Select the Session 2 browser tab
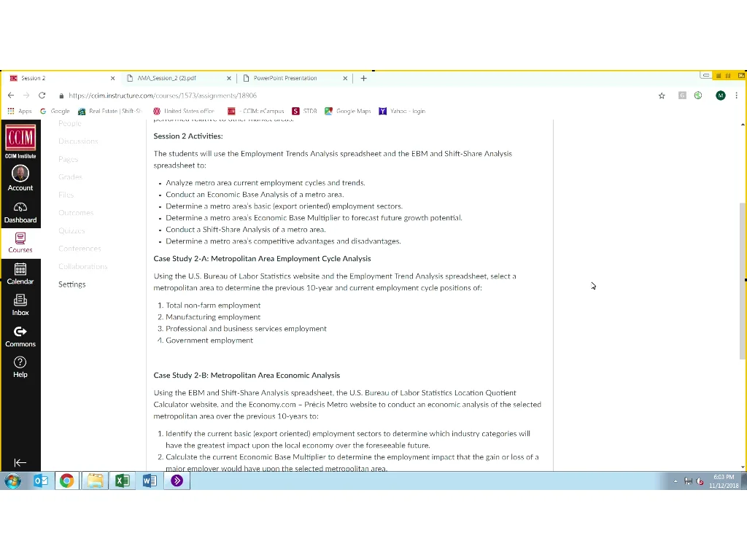Screen dimensions: 747x560 point(62,78)
